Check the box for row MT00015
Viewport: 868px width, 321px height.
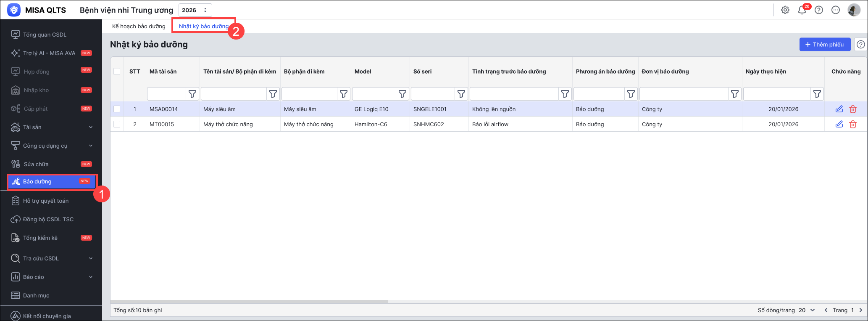coord(117,124)
